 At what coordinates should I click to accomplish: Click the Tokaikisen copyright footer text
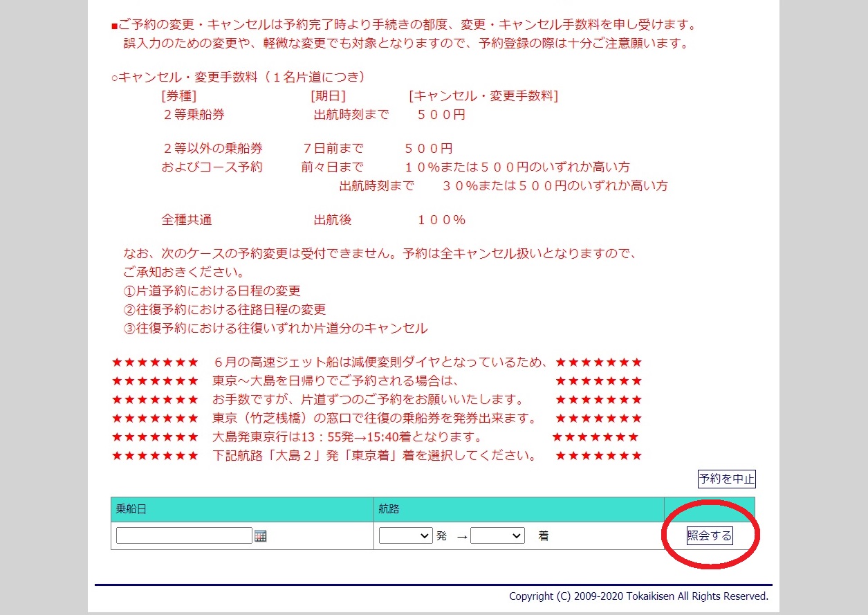(638, 596)
